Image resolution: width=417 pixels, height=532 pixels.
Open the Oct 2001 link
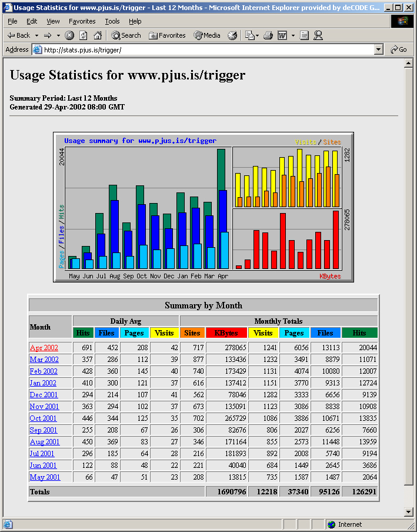click(43, 418)
